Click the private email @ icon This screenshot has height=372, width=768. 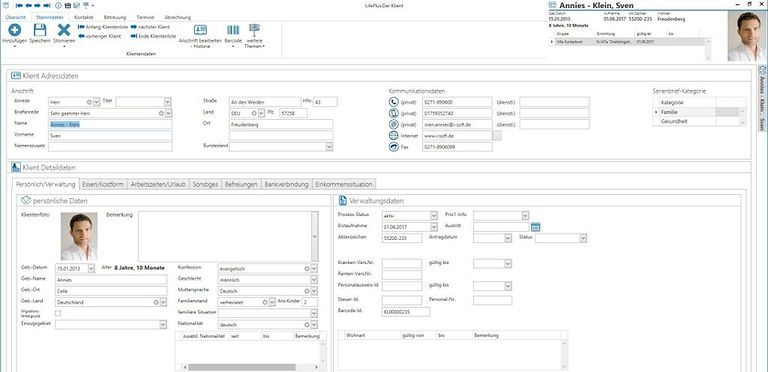(x=394, y=125)
